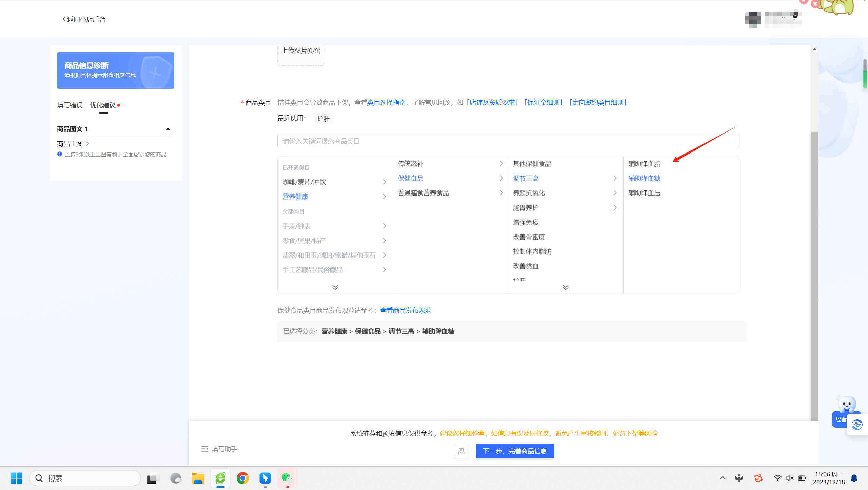Click the floating customer service icon
Screen dimensions: 868x490
point(857,425)
